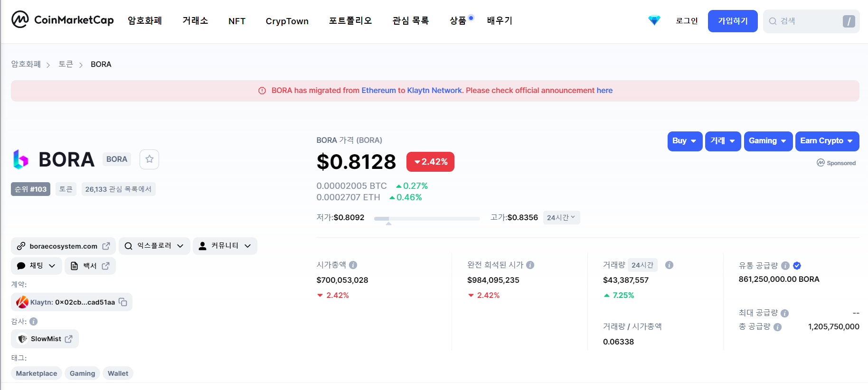This screenshot has height=390, width=868.
Task: Open the 거래 dropdown button
Action: (723, 141)
